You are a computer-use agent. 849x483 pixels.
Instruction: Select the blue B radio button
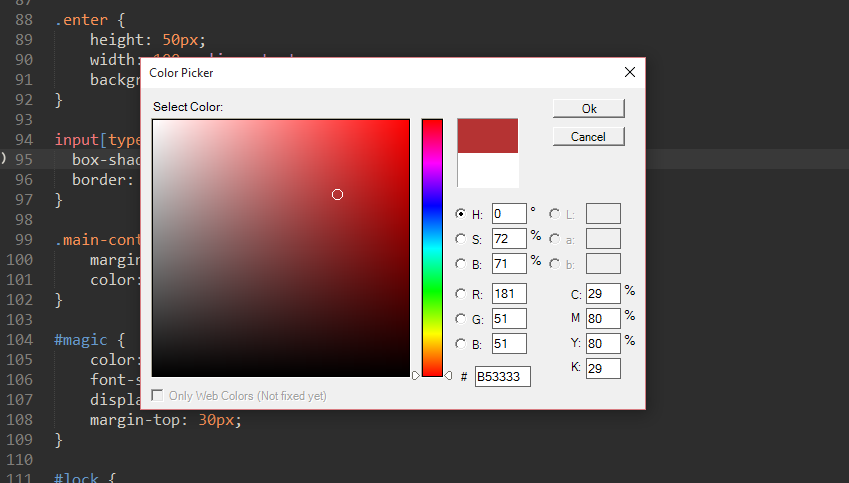coord(461,343)
